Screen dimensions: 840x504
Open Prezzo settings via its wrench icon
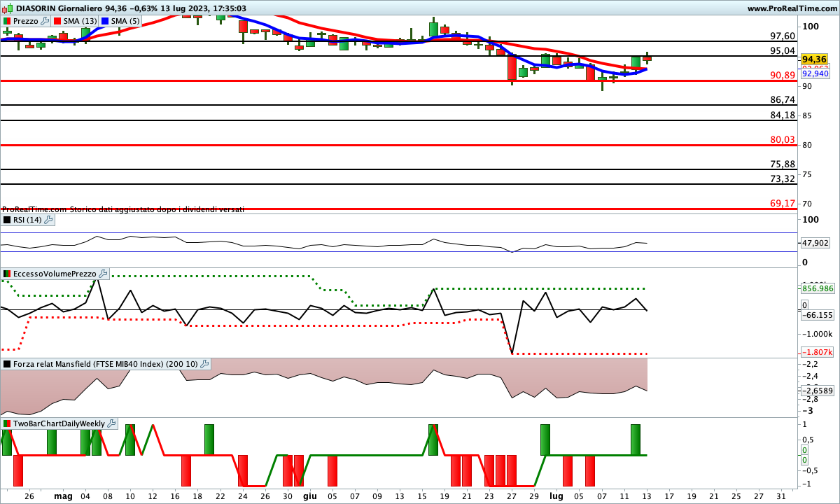(x=45, y=21)
